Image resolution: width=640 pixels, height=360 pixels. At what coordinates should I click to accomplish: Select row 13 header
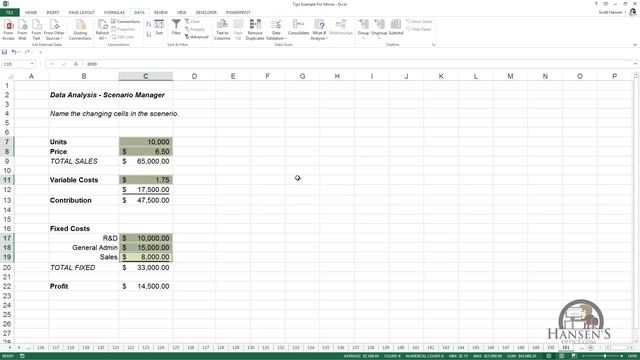coord(7,200)
